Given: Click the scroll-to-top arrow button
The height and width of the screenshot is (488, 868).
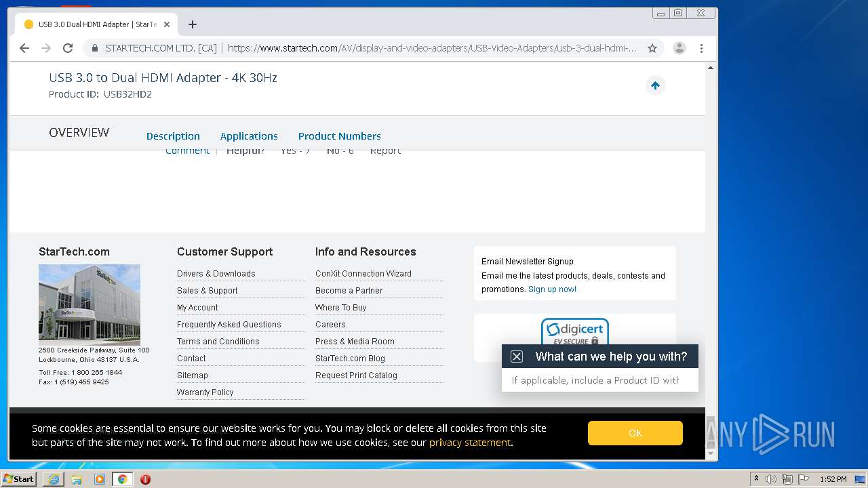Looking at the screenshot, I should coord(655,85).
